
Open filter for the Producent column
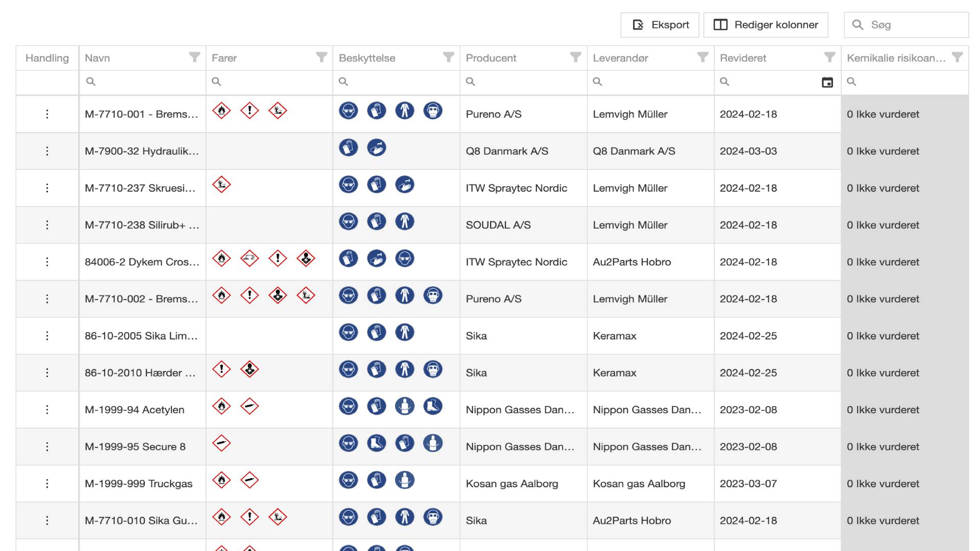pos(576,57)
